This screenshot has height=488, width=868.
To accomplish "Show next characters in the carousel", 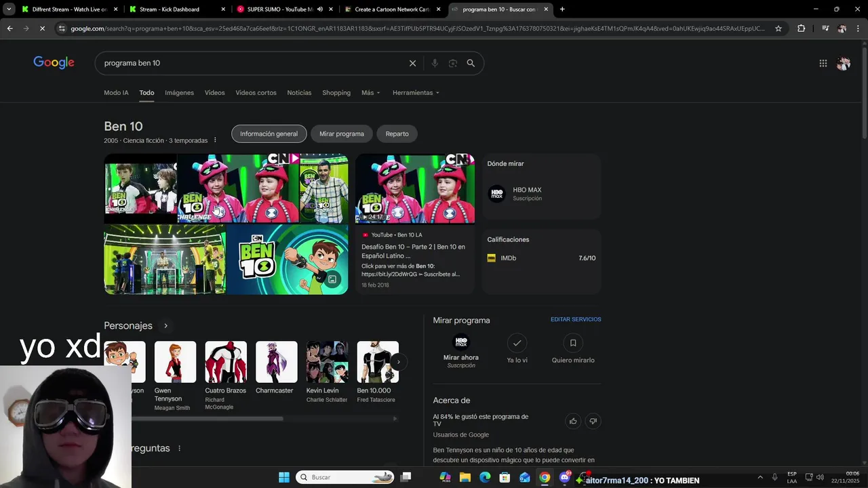I will (399, 362).
